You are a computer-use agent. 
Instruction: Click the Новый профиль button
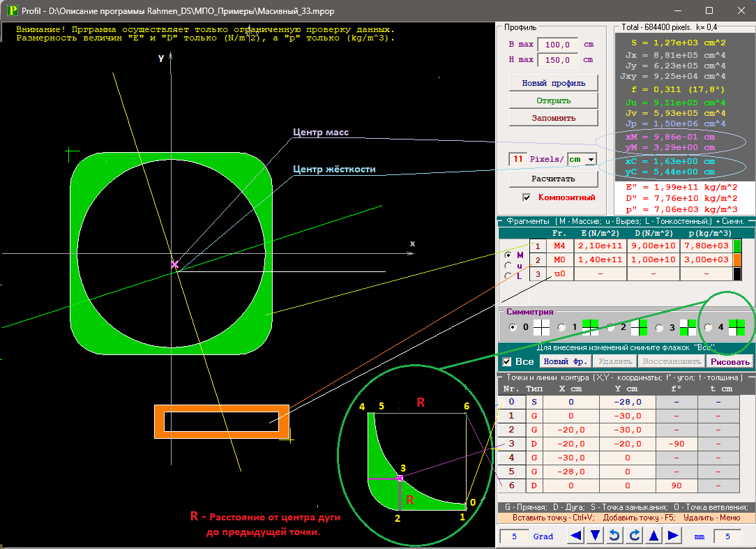553,83
